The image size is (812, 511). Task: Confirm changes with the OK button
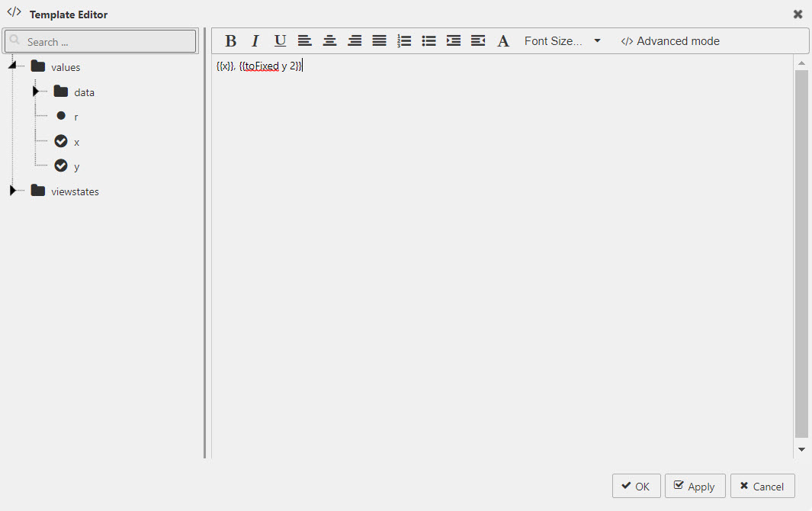pos(636,486)
